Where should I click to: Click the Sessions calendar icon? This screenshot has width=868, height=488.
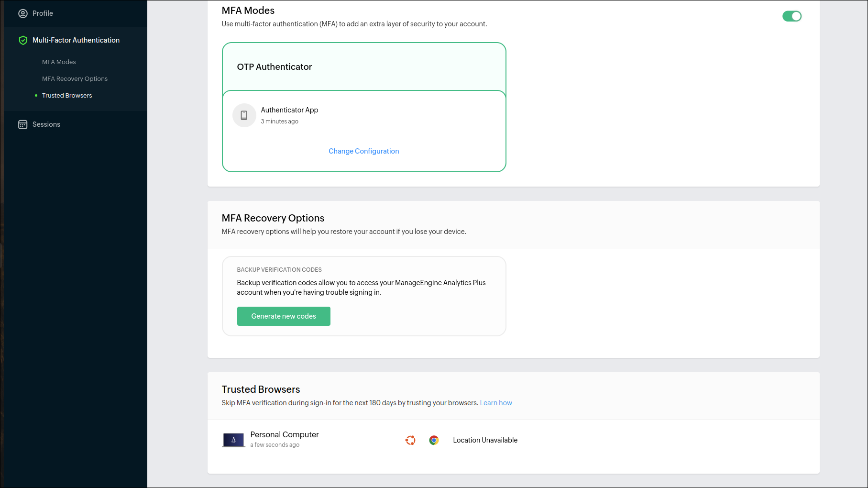23,124
